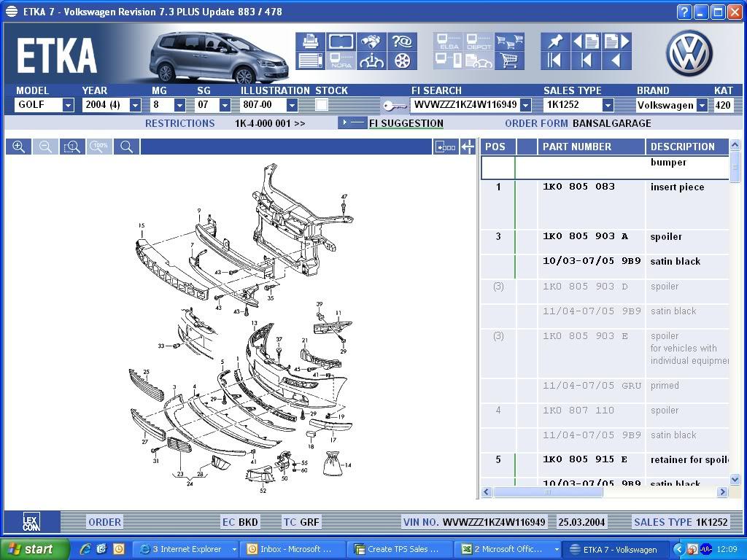The image size is (747, 560).
Task: Click the FI SUGGESTION link
Action: (406, 123)
